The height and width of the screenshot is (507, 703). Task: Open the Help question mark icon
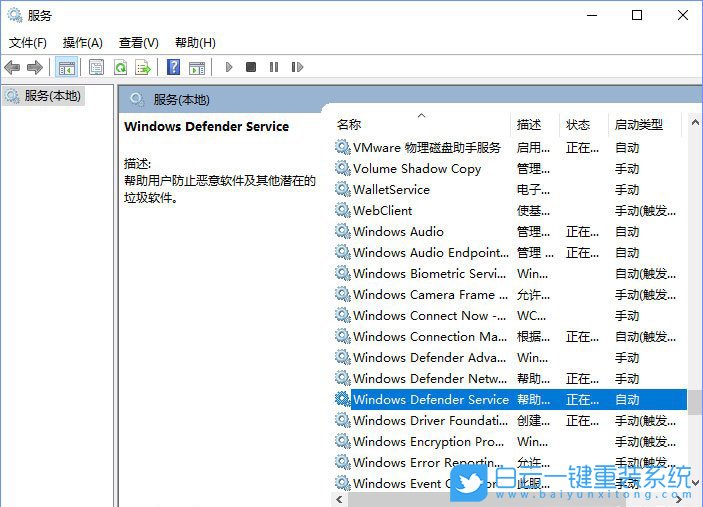point(174,67)
